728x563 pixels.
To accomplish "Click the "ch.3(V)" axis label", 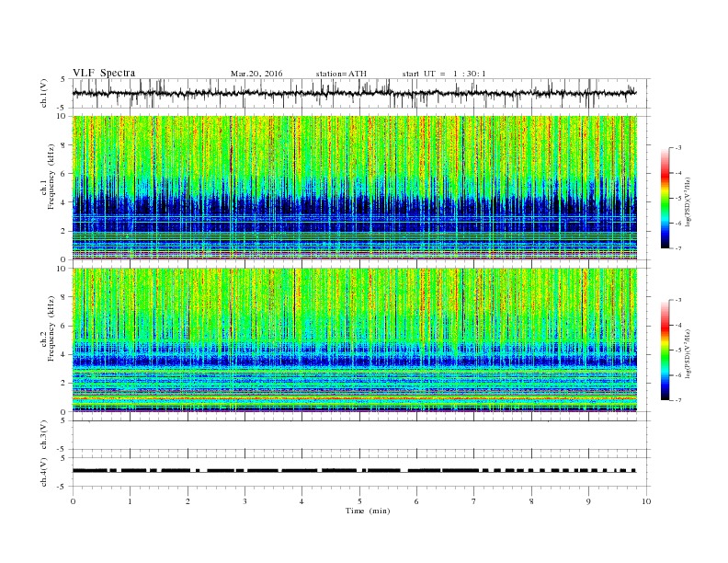I will tap(44, 435).
